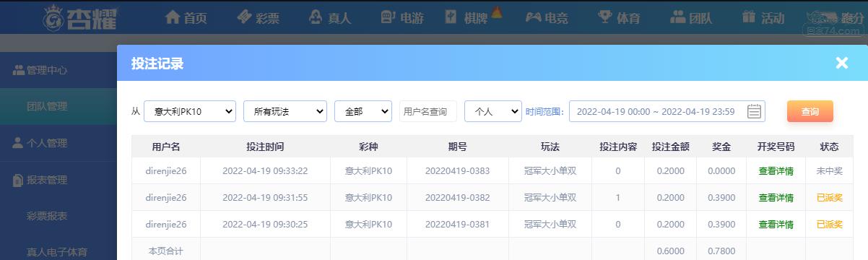Screen dimensions: 868x260
Task: Click the 已派奖 status for issue 0382
Action: click(x=830, y=198)
